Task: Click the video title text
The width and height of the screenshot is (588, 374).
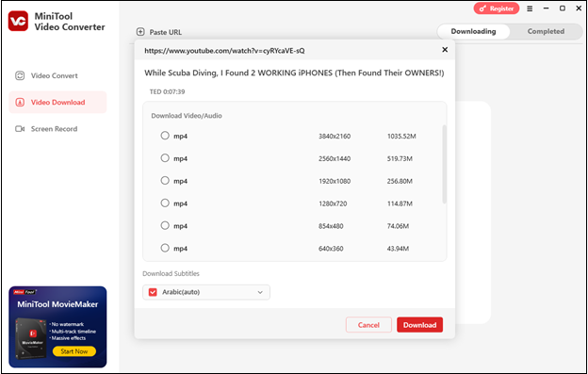Action: pyautogui.click(x=294, y=73)
